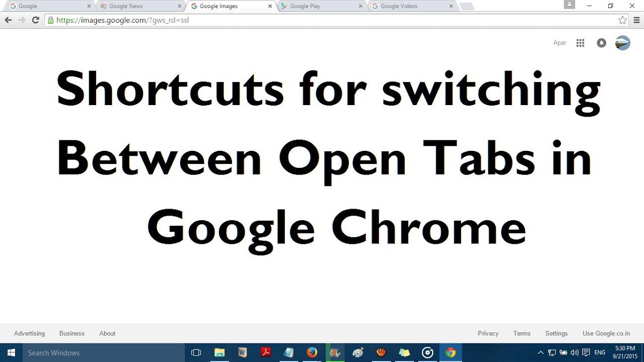Switch to Chrome on the taskbar
The image size is (644, 362).
(x=451, y=353)
